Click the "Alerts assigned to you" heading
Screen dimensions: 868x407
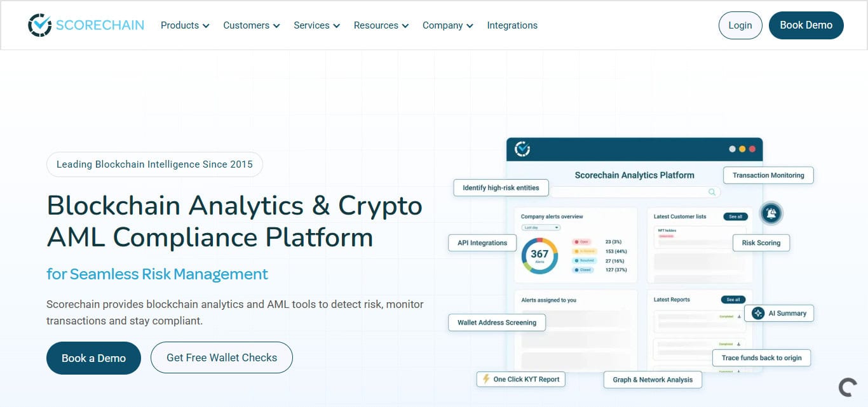(x=549, y=300)
